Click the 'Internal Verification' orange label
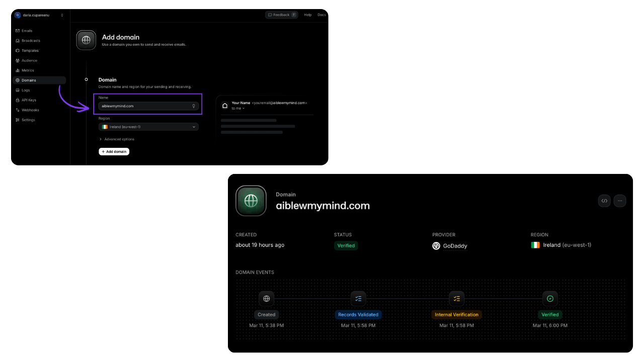 click(x=457, y=315)
